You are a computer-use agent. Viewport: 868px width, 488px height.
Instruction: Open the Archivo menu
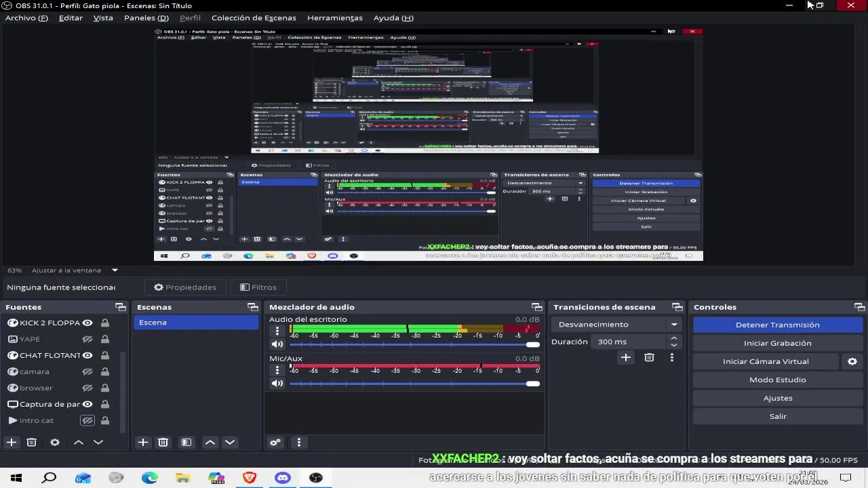26,18
